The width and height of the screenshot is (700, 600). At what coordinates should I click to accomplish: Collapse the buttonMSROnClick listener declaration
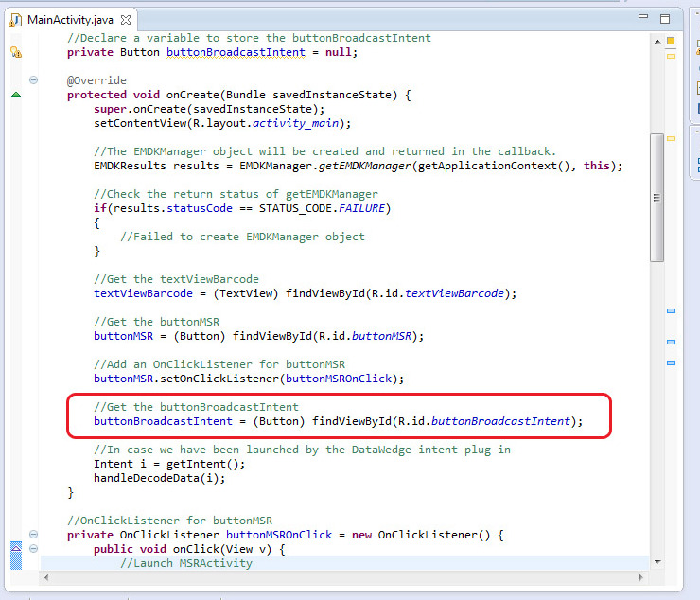point(33,535)
